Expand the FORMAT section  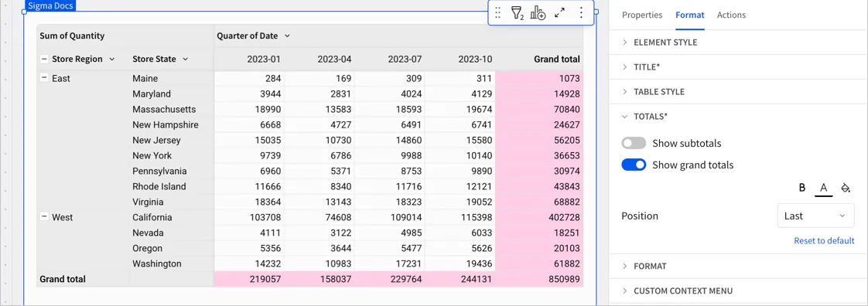pos(739,266)
